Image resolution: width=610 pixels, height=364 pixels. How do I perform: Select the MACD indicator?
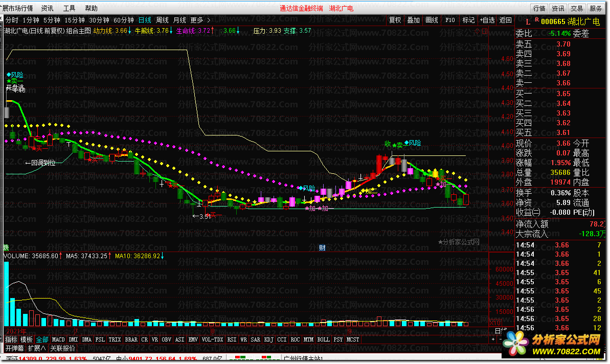click(x=58, y=339)
